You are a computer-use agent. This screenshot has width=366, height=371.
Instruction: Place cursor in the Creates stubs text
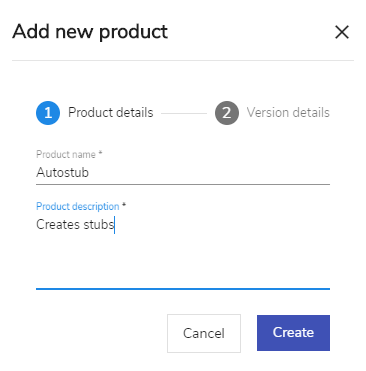point(75,224)
